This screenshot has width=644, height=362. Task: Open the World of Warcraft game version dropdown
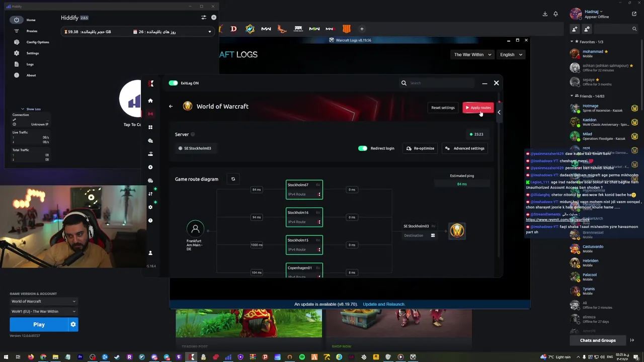pos(43,301)
